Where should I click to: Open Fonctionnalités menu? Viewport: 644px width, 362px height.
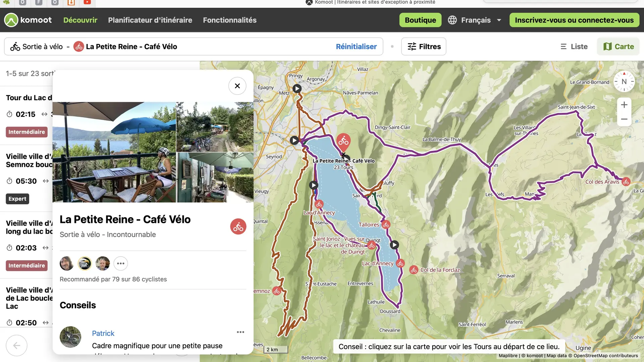point(229,20)
